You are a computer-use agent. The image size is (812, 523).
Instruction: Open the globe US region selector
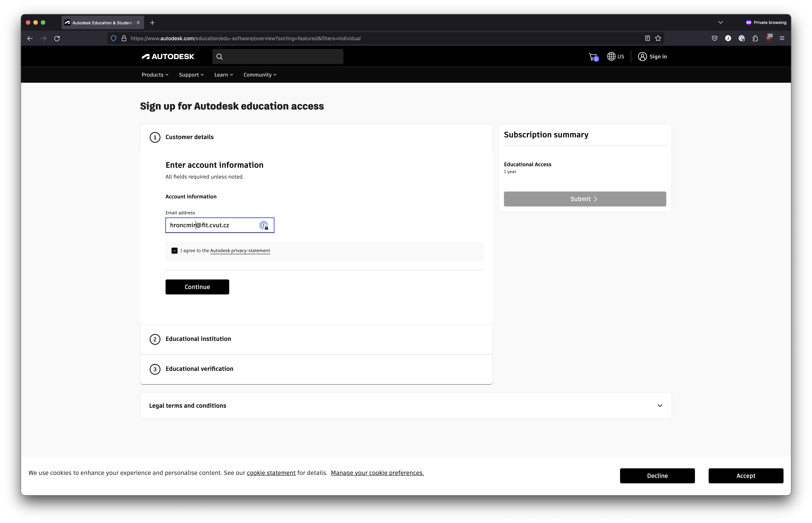pos(616,56)
